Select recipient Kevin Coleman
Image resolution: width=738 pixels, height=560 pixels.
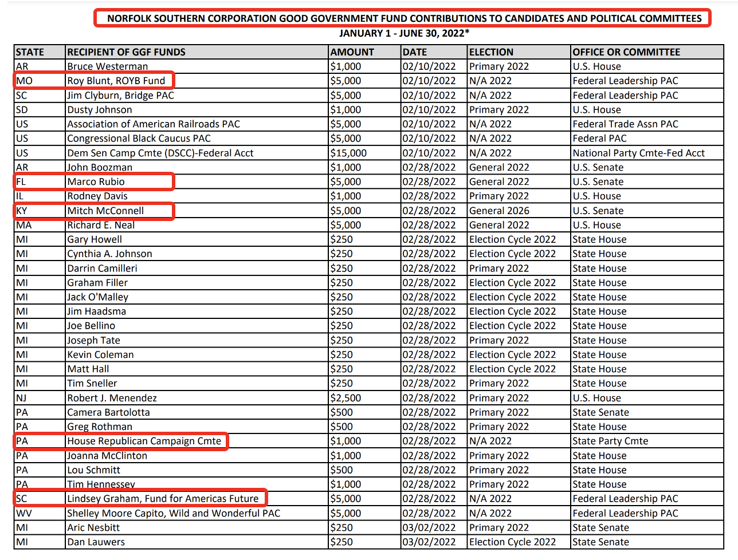[100, 354]
